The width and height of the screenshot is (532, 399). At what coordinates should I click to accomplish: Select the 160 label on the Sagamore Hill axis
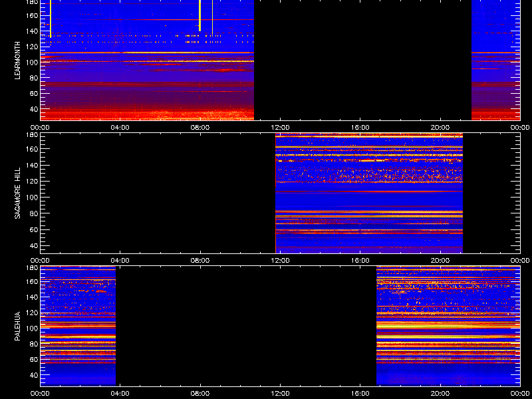[x=32, y=149]
